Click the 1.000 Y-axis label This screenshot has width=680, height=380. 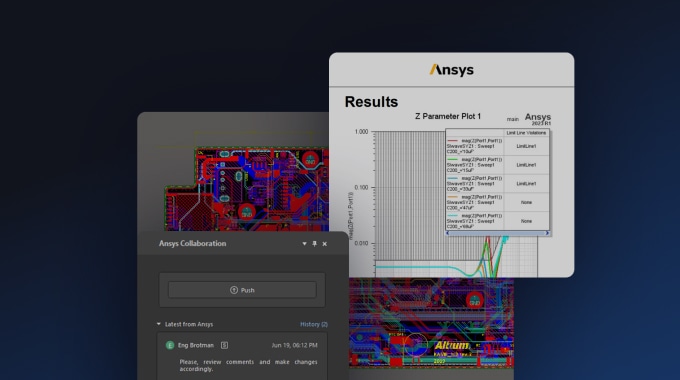(x=361, y=131)
